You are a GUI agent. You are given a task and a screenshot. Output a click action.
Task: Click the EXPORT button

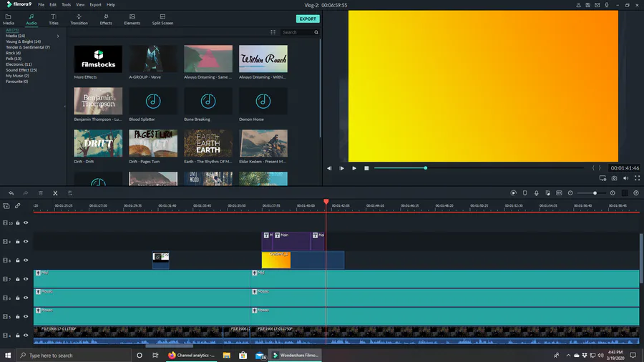tap(308, 19)
